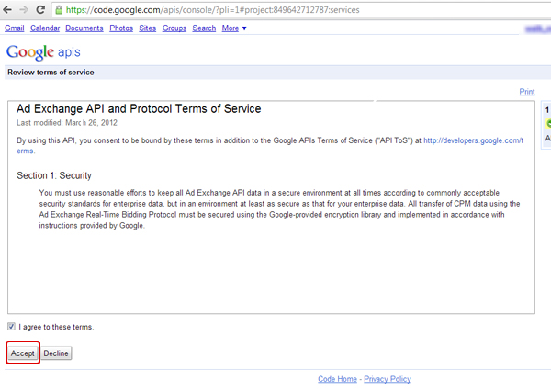Click the Review terms of service heading
Viewport: 551px width, 392px height.
51,73
